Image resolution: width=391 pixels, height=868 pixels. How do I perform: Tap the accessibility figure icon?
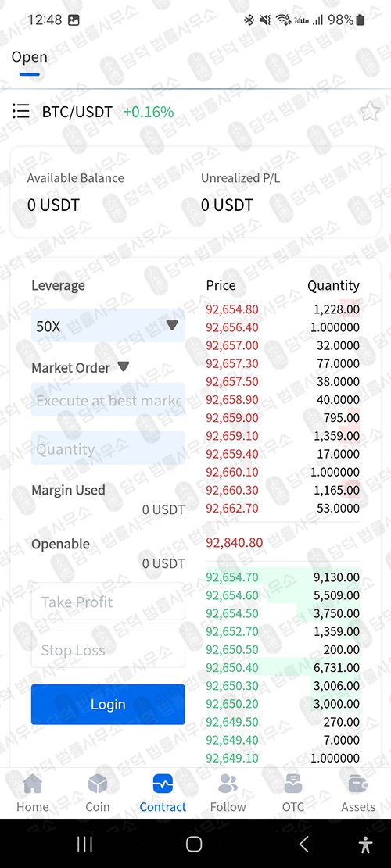(365, 845)
